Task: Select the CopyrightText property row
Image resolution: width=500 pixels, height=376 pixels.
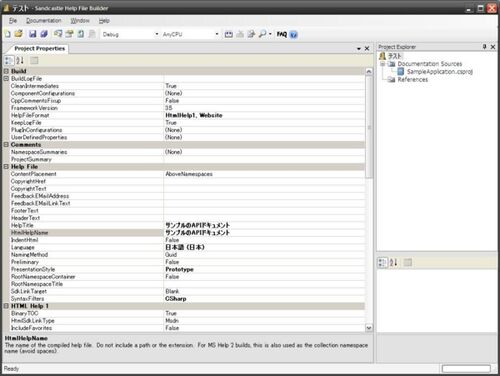Action: coord(187,189)
